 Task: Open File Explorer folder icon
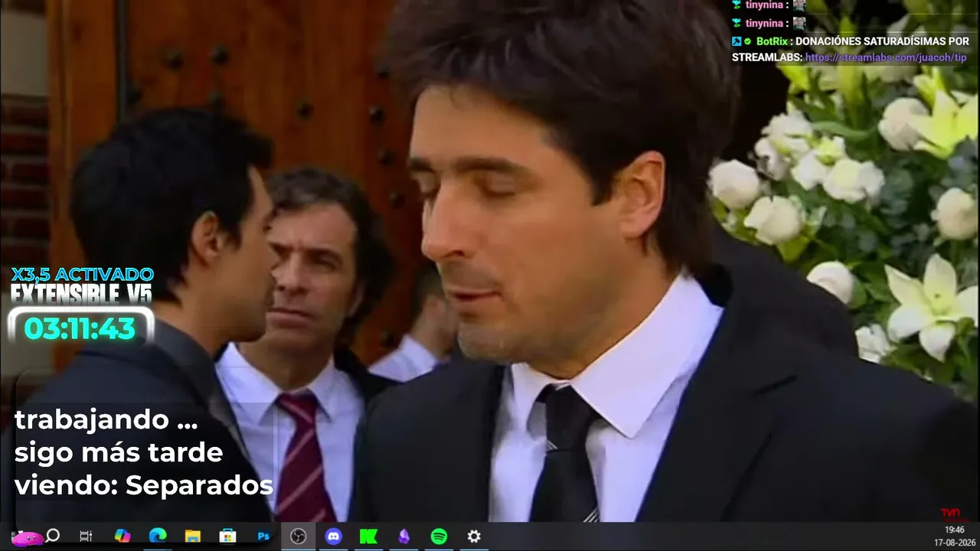pyautogui.click(x=192, y=536)
